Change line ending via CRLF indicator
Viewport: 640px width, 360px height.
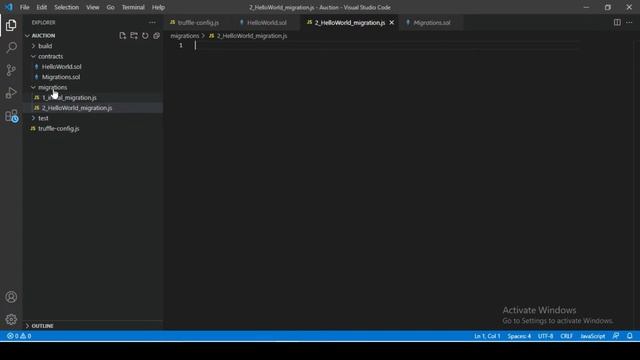click(x=567, y=336)
